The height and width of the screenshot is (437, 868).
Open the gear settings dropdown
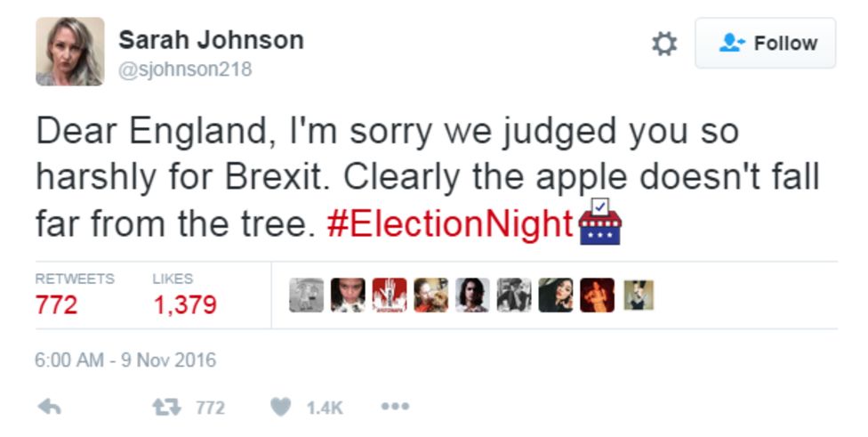[x=664, y=44]
